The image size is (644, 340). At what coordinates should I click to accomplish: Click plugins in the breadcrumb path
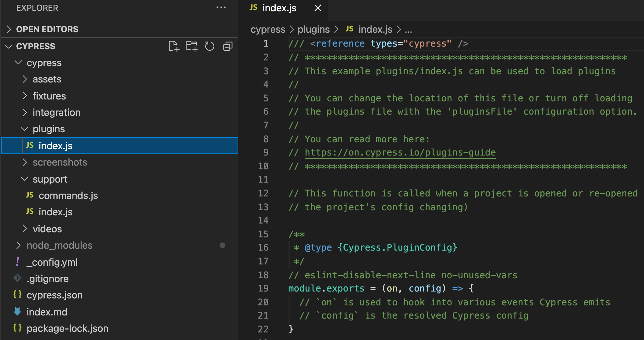313,29
